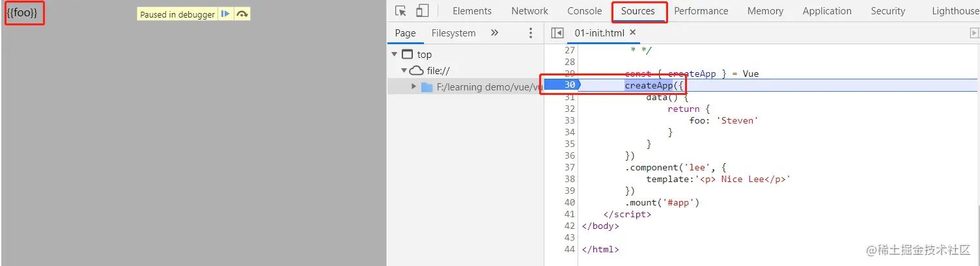980x266 pixels.
Task: Toggle the debugger sidebar pane
Action: (974, 33)
